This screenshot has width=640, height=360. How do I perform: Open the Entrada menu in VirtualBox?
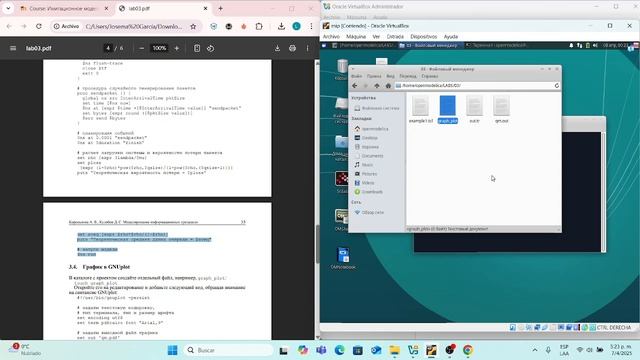coord(395,37)
